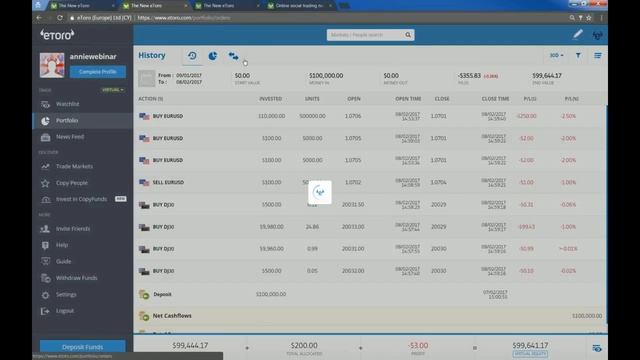
Task: Click the Invite Friends icon
Action: click(45, 229)
